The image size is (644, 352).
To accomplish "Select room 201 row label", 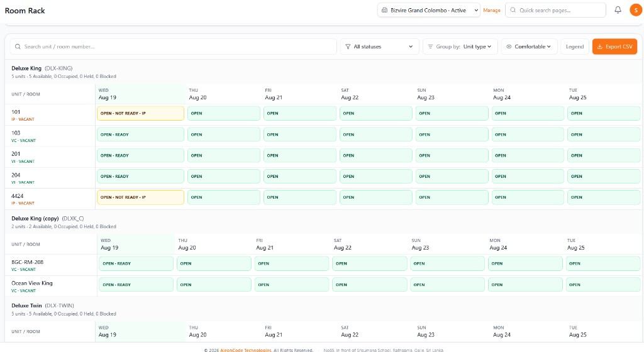I will click(16, 154).
